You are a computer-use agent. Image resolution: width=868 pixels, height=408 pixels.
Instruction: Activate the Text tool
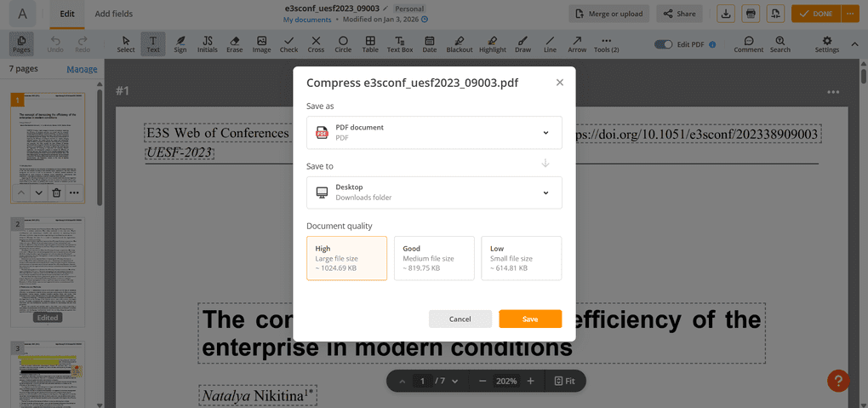point(153,44)
